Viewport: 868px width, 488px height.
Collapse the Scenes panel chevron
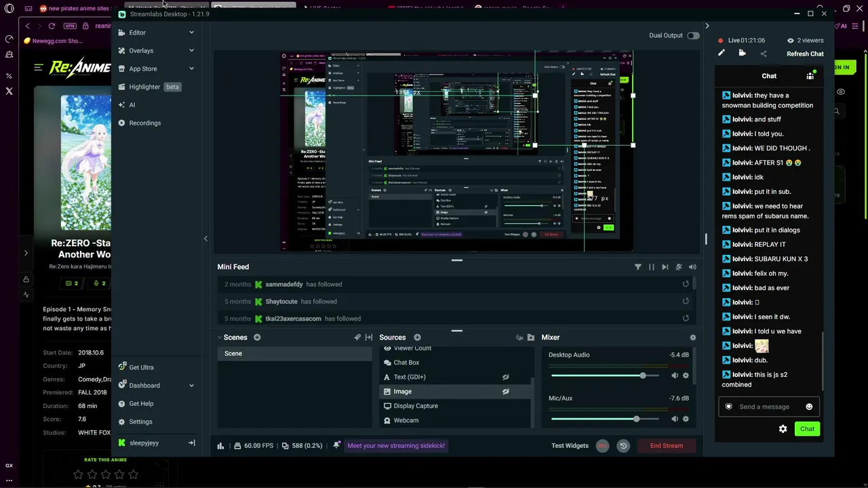pos(220,338)
